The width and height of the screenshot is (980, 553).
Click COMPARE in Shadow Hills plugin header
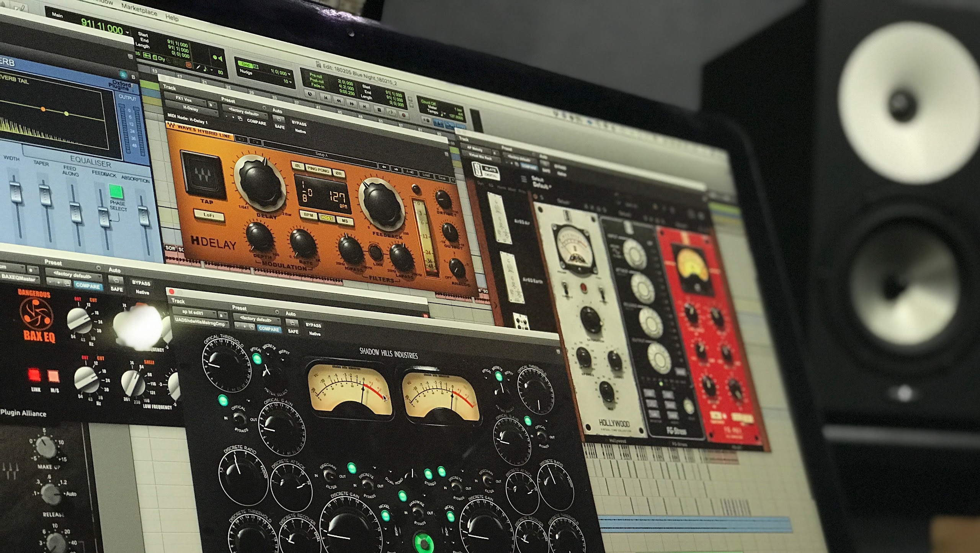(x=269, y=329)
